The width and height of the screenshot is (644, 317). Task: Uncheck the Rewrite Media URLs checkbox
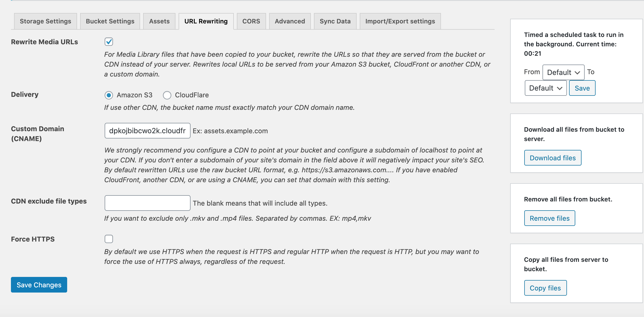click(109, 42)
